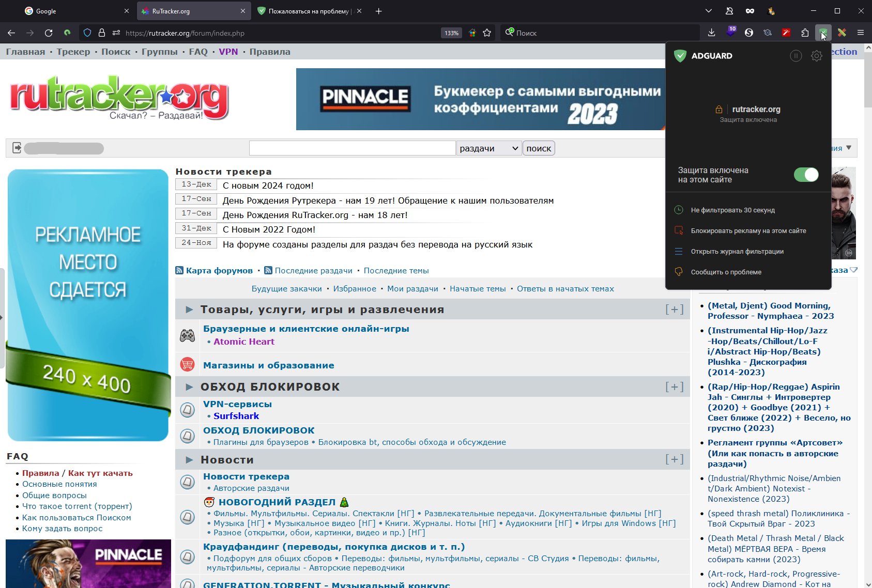This screenshot has height=588, width=872.
Task: Open the раздачи search category dropdown
Action: (488, 148)
